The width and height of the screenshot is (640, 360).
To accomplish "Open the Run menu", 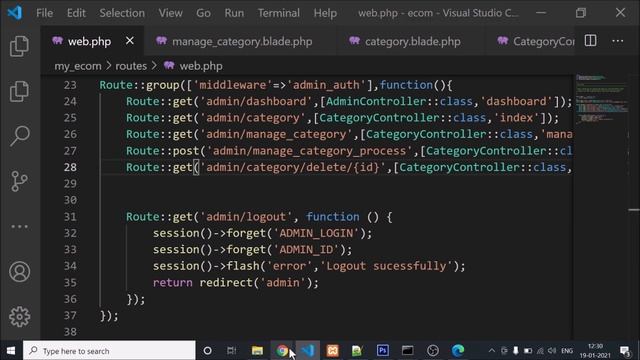I will (234, 13).
